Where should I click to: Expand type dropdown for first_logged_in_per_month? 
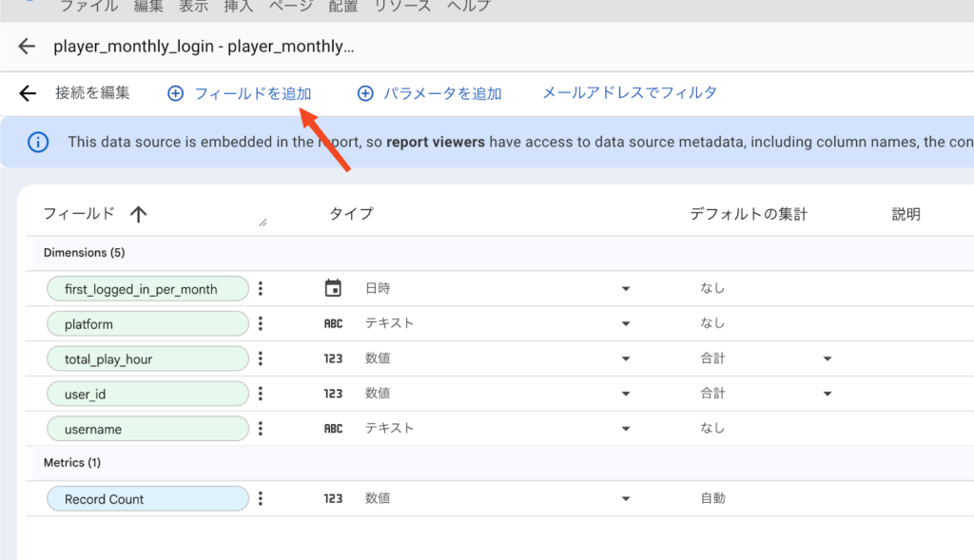click(626, 289)
